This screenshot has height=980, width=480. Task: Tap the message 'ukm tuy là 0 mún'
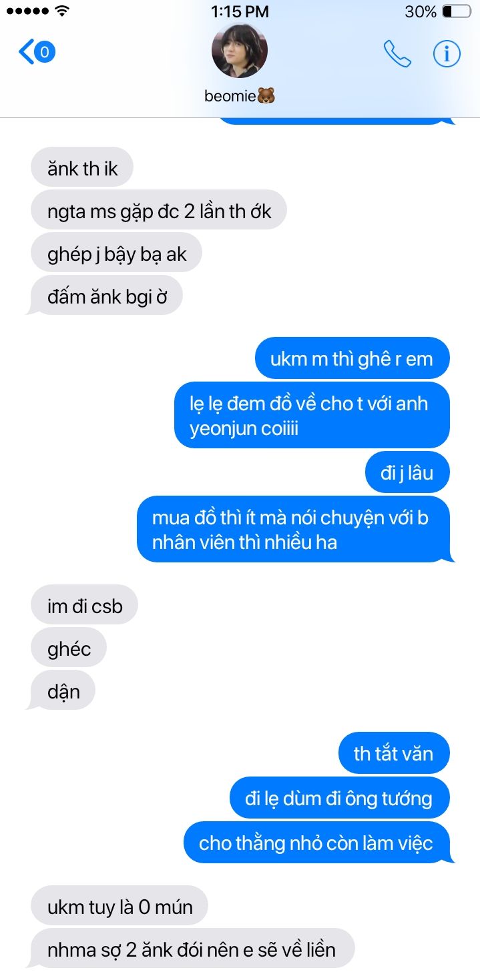tap(119, 907)
